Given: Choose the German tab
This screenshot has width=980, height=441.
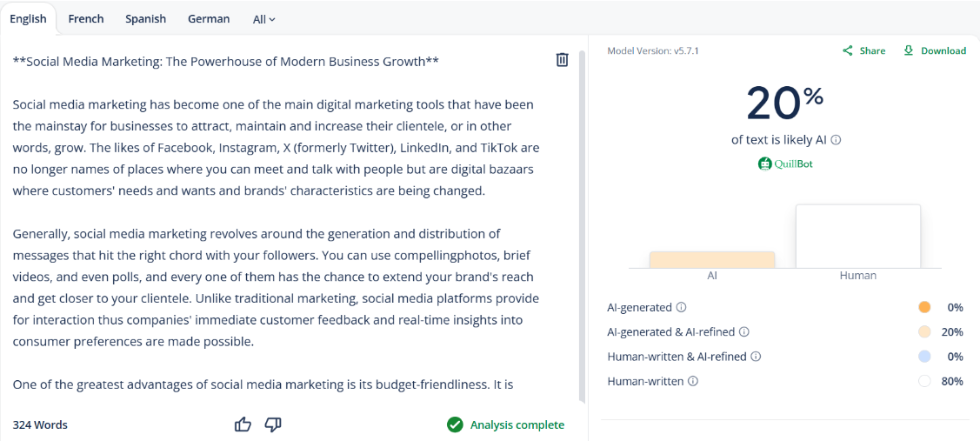Looking at the screenshot, I should (x=209, y=18).
